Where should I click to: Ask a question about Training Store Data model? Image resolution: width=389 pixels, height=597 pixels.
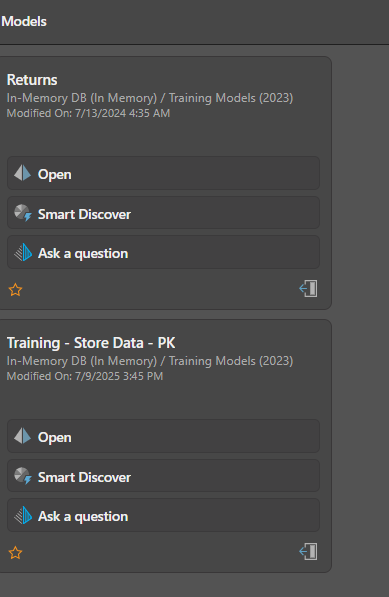[x=163, y=516]
